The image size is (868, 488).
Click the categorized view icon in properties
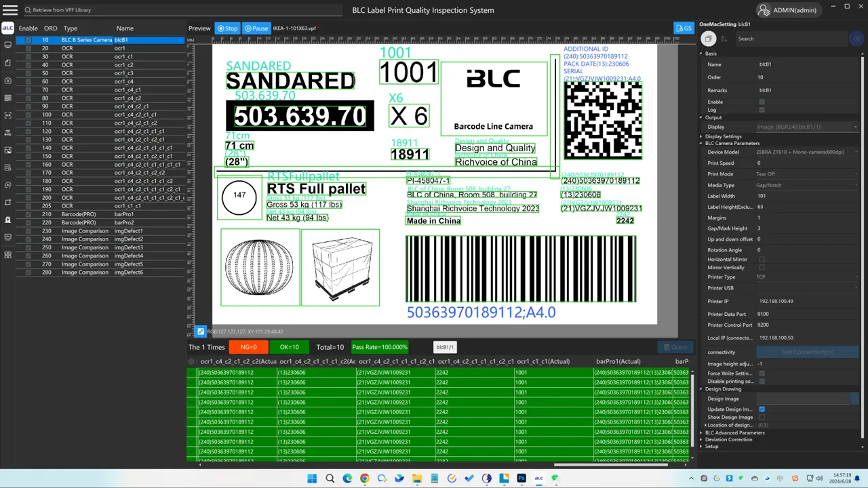click(x=708, y=39)
